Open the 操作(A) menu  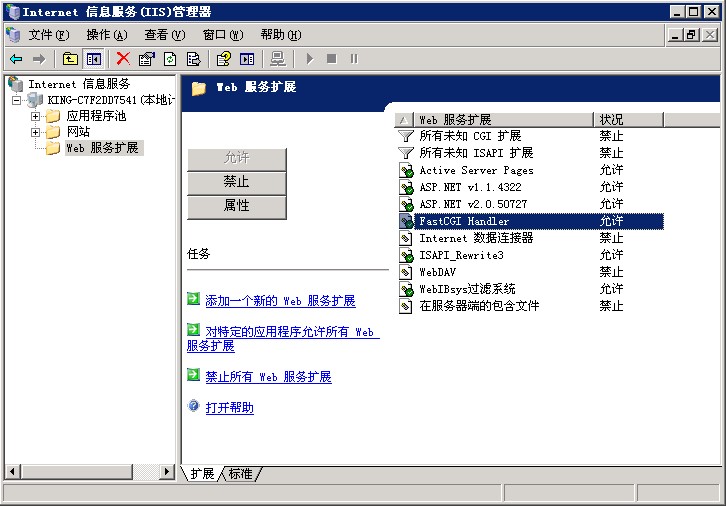tap(106, 35)
